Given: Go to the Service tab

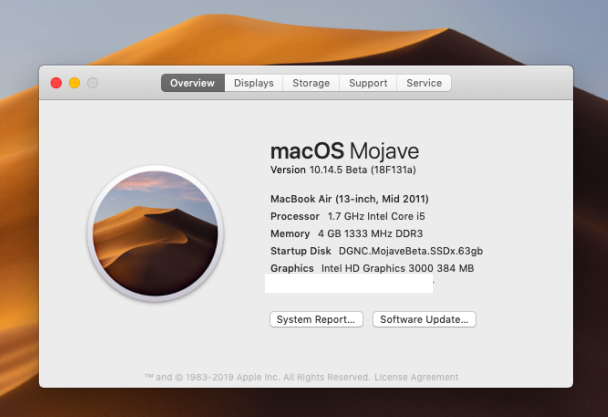Looking at the screenshot, I should [x=424, y=83].
